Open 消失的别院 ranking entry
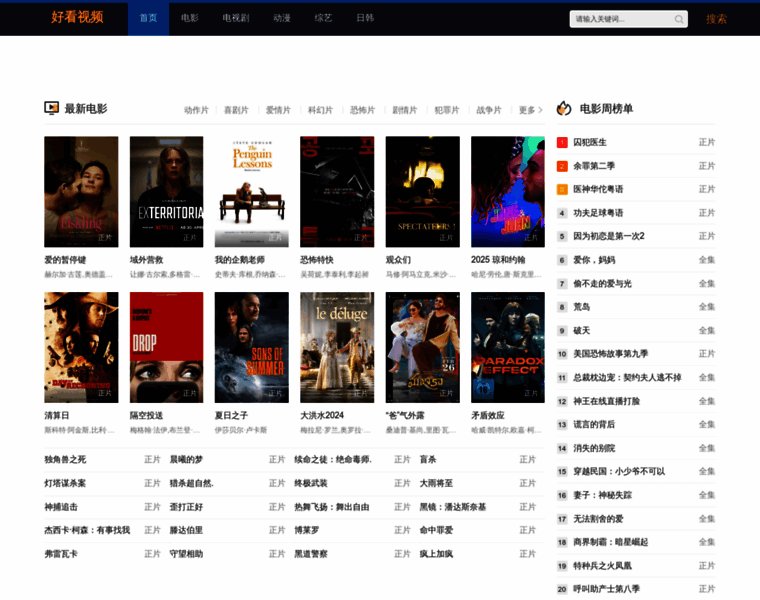 [594, 448]
